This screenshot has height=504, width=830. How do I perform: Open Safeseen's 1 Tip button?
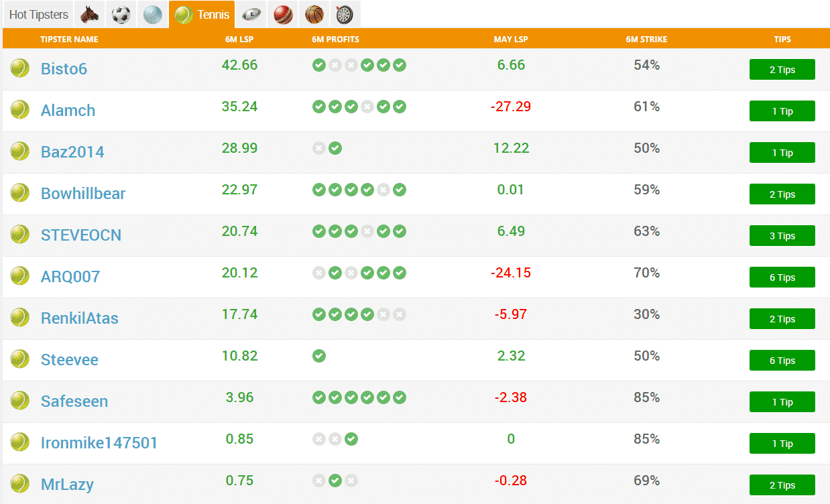coord(782,402)
